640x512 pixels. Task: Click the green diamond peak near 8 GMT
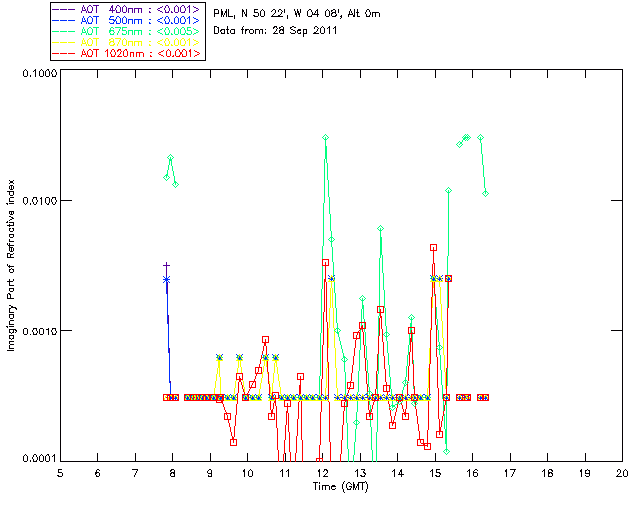171,158
